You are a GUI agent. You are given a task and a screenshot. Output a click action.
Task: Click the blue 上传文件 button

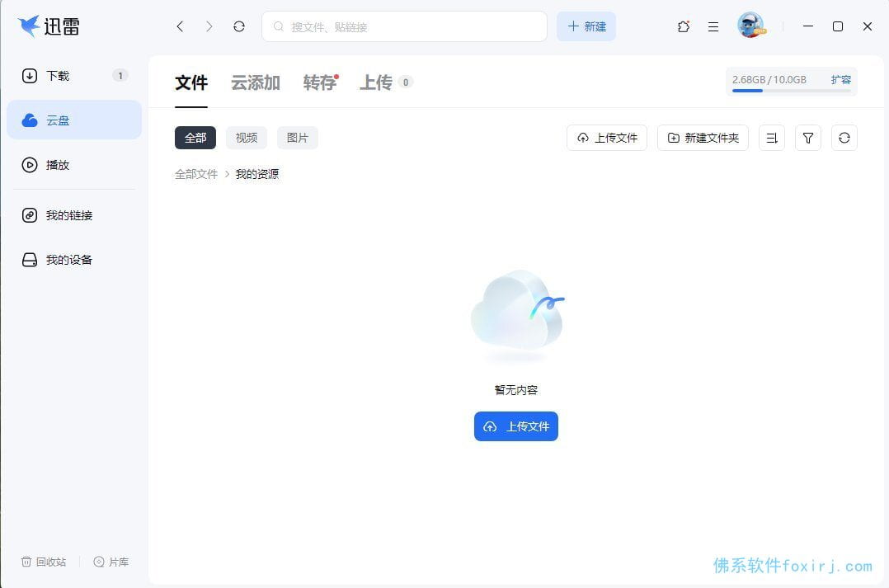pyautogui.click(x=516, y=426)
